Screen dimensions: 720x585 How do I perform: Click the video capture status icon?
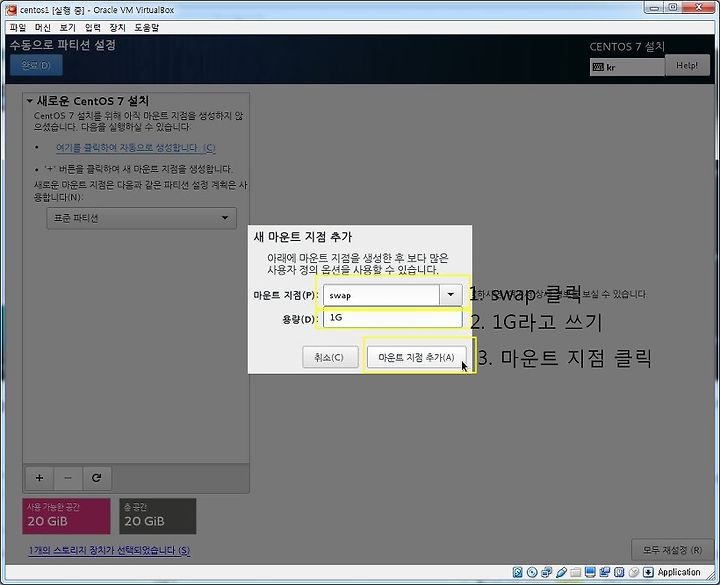[x=604, y=572]
